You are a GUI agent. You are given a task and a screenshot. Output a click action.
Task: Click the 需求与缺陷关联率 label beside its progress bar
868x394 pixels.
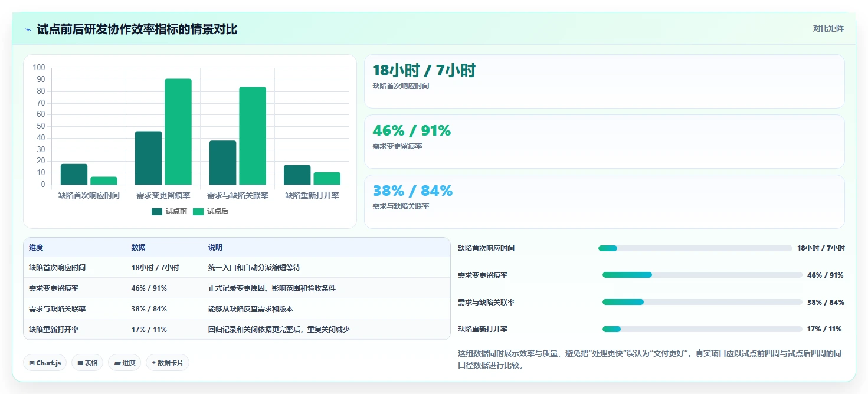(x=486, y=303)
